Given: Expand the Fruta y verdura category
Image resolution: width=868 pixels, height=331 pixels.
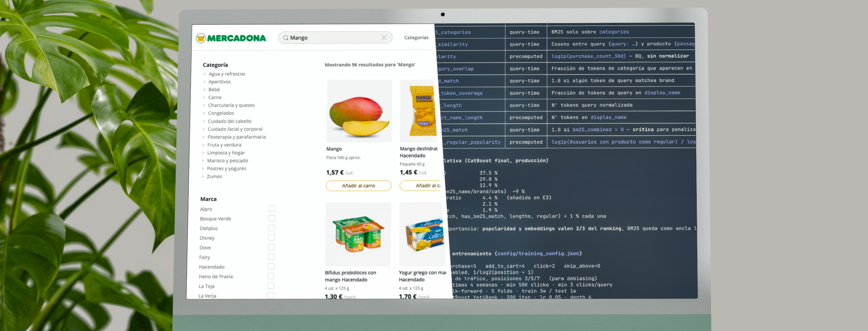Looking at the screenshot, I should [x=224, y=145].
